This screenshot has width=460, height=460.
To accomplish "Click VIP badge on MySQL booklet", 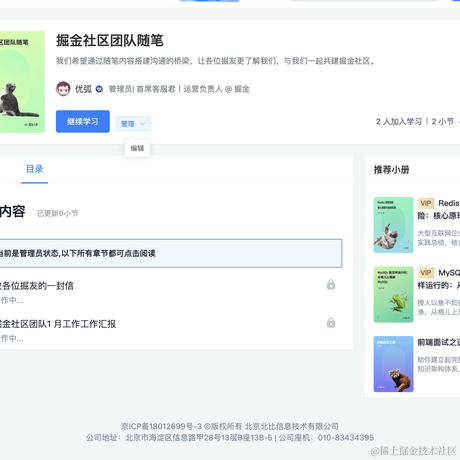I will pyautogui.click(x=426, y=273).
